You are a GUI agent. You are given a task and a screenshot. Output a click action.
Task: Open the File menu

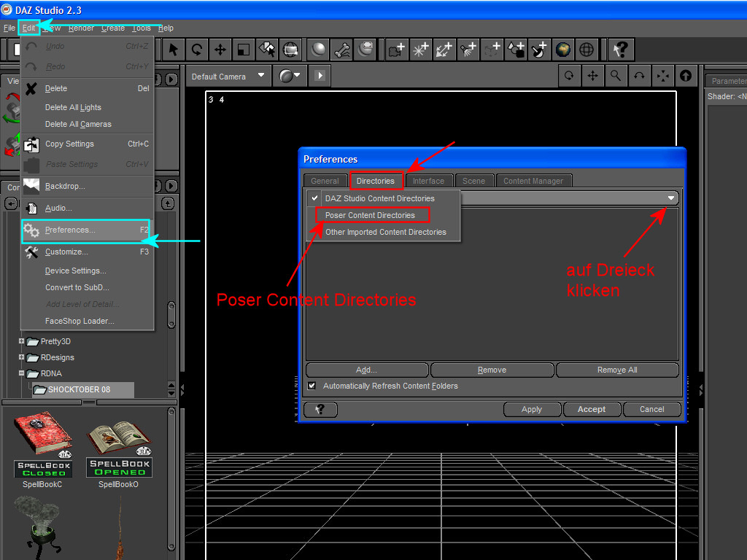(x=9, y=28)
